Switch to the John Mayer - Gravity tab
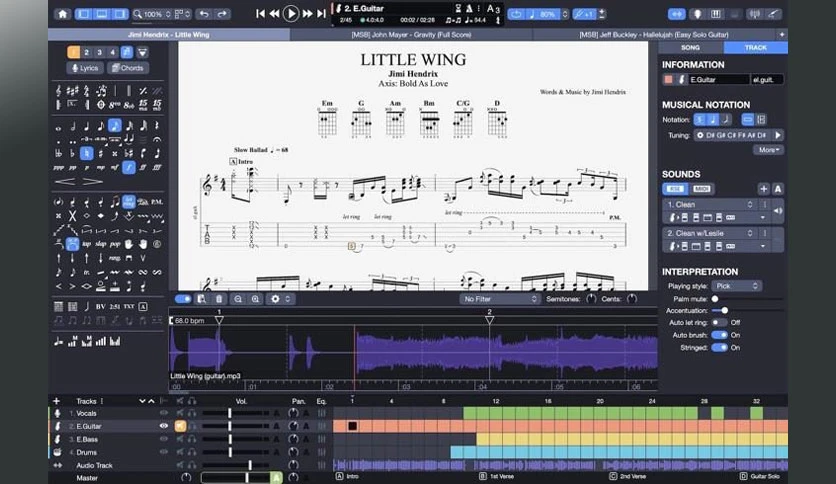Viewport: 836px width, 484px height. 411,35
